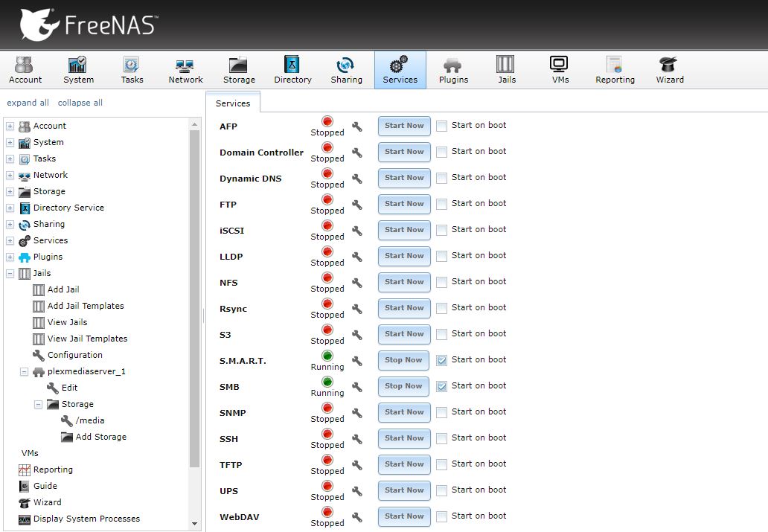Open the Directory toolbar icon
The height and width of the screenshot is (532, 768).
click(x=292, y=70)
